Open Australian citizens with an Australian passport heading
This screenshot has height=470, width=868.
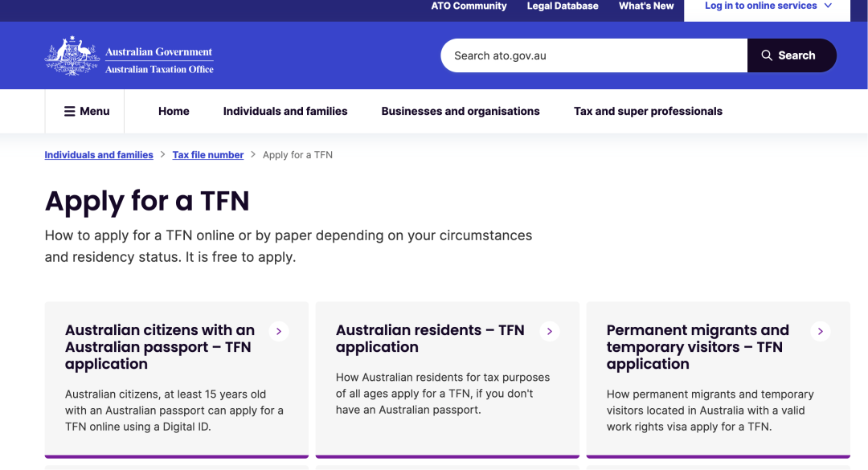[160, 347]
